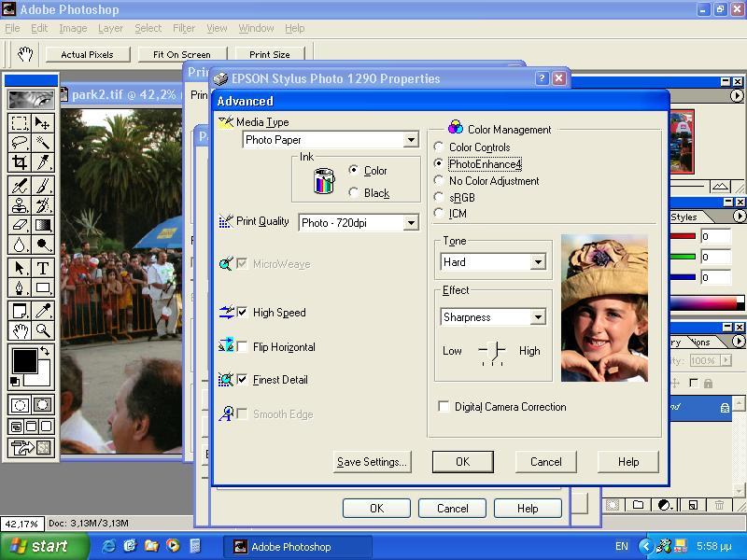Image resolution: width=747 pixels, height=560 pixels.
Task: Select the Healing Brush tool
Action: 20,186
